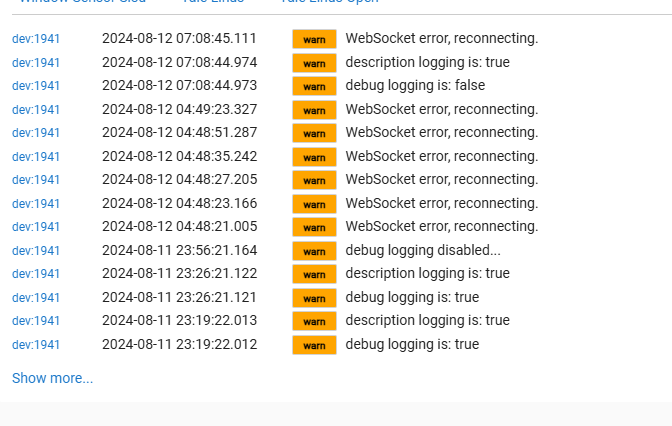Click warn badge on the 07:08:45.111 WebSocket error
Viewport: 672px width, 426px height.
(x=315, y=39)
